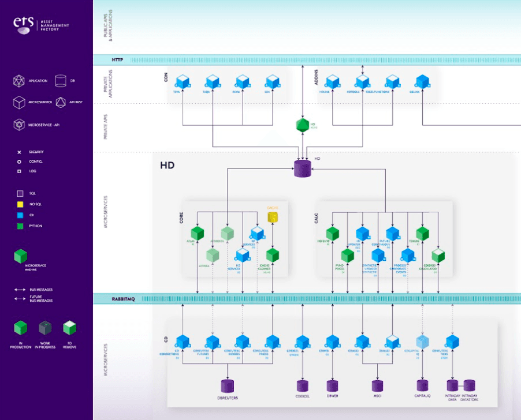Pick the SQL purple legend square
Viewport: 521px width, 420px height.
[20, 193]
